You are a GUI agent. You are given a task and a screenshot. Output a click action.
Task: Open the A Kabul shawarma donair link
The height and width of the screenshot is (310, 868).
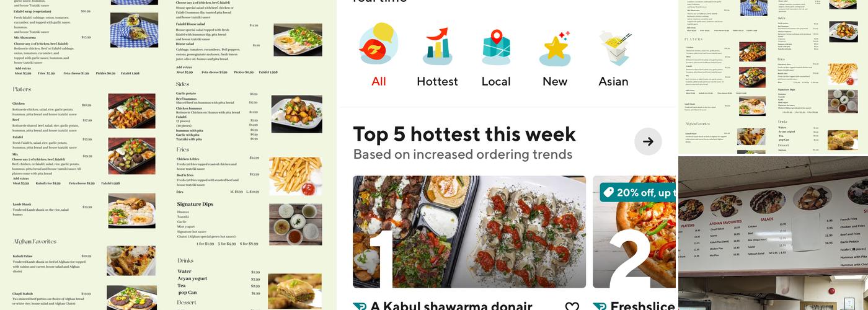point(451,306)
